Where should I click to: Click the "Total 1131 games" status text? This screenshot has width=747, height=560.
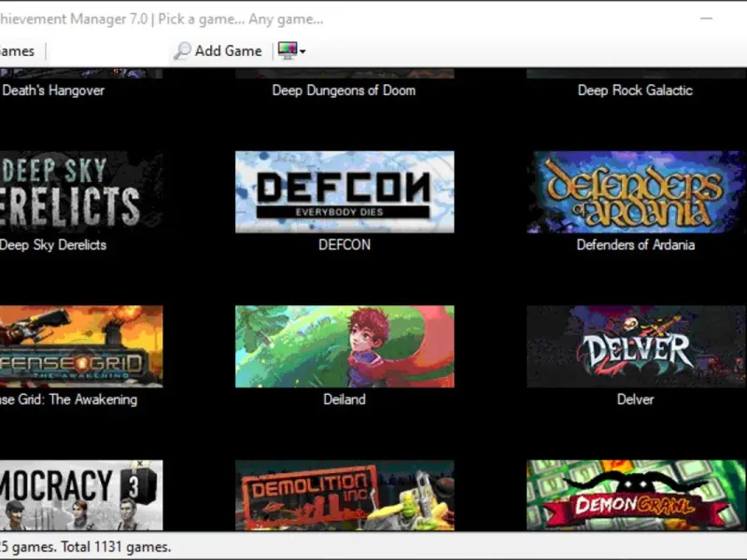[x=116, y=547]
